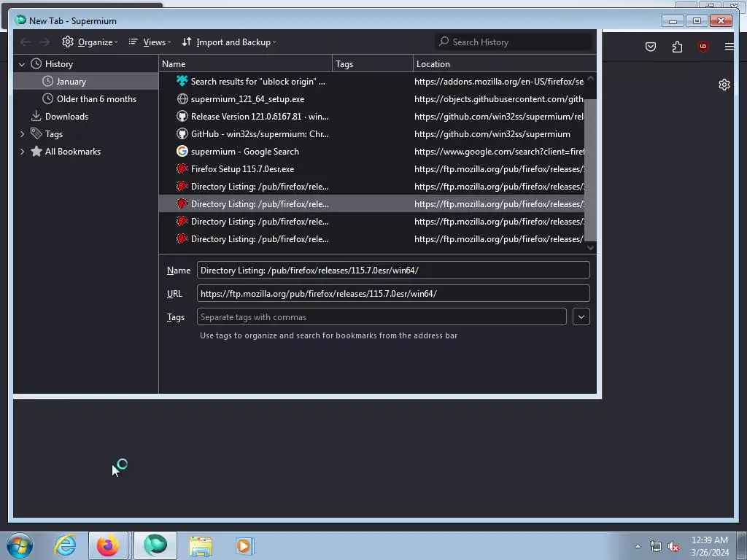This screenshot has height=560, width=747.
Task: Sort by Location column header
Action: coord(505,64)
